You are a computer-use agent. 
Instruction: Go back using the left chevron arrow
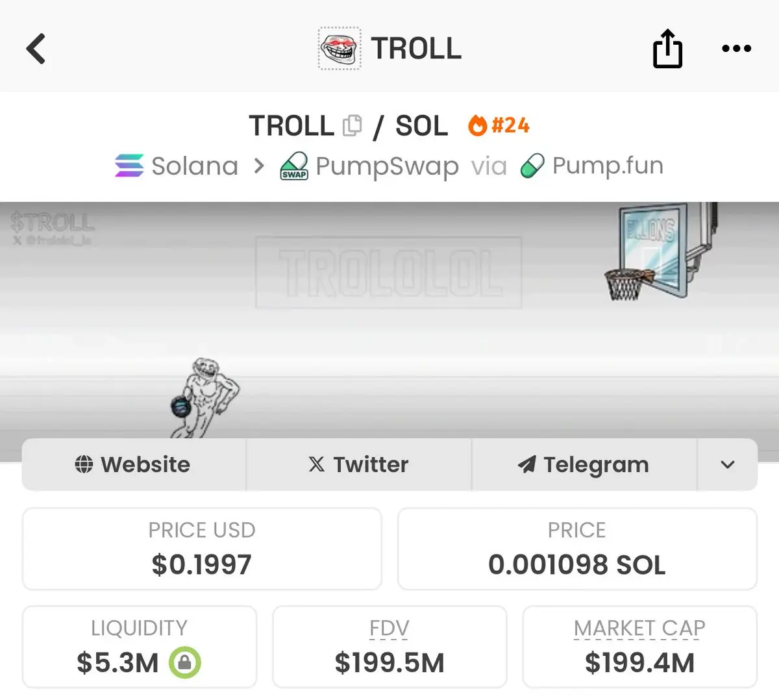(x=36, y=49)
